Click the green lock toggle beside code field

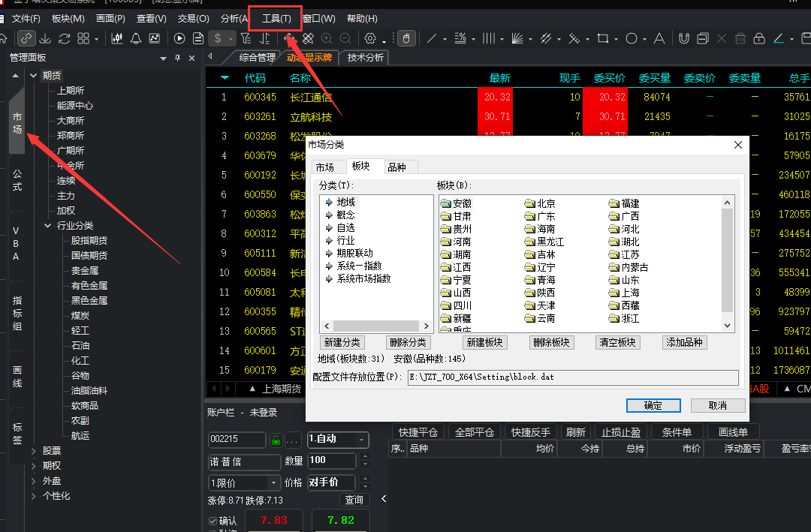pyautogui.click(x=276, y=440)
